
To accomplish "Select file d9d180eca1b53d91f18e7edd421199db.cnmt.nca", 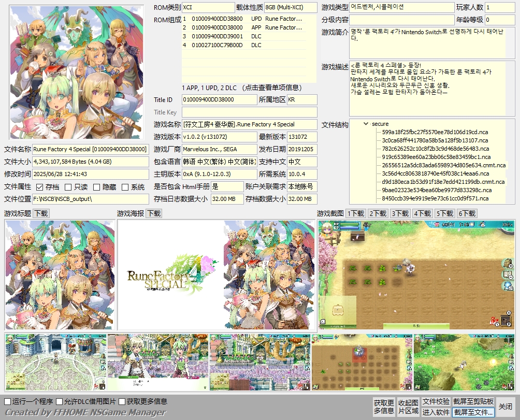I will point(443,182).
